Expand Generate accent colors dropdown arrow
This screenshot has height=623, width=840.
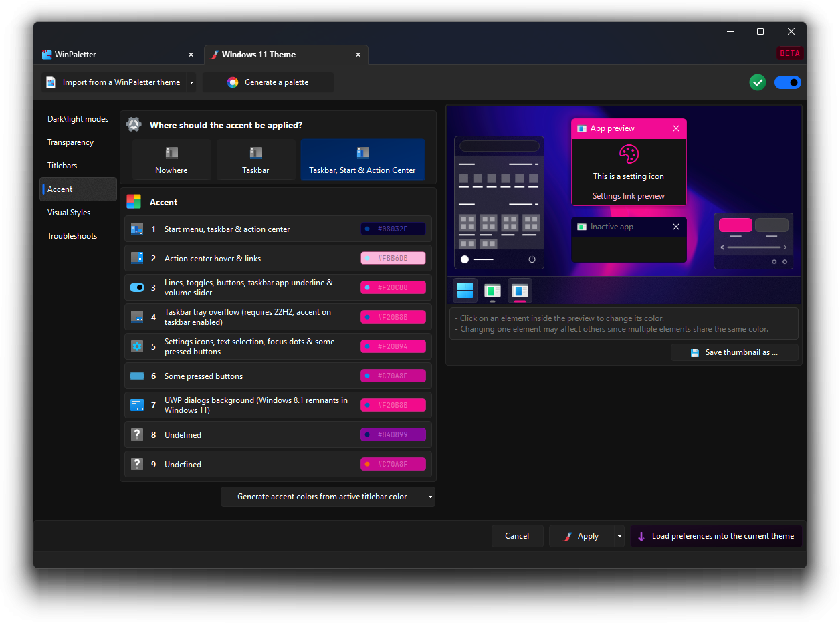tap(430, 497)
